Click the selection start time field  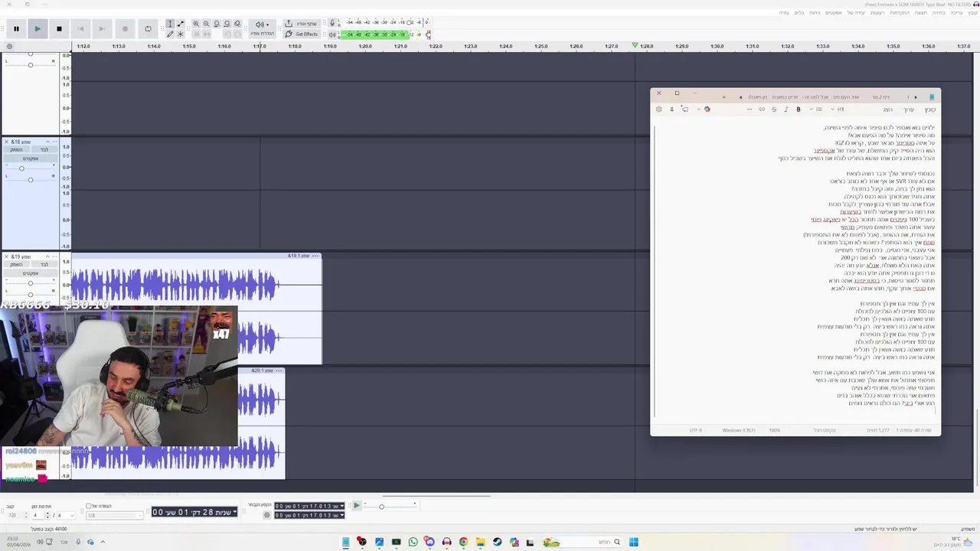pyautogui.click(x=309, y=506)
